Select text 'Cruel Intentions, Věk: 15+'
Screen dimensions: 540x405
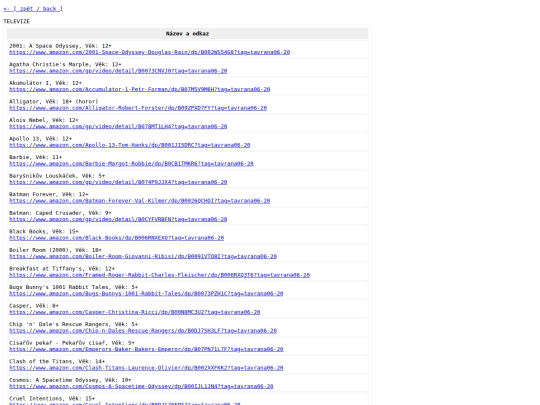pyautogui.click(x=52, y=399)
